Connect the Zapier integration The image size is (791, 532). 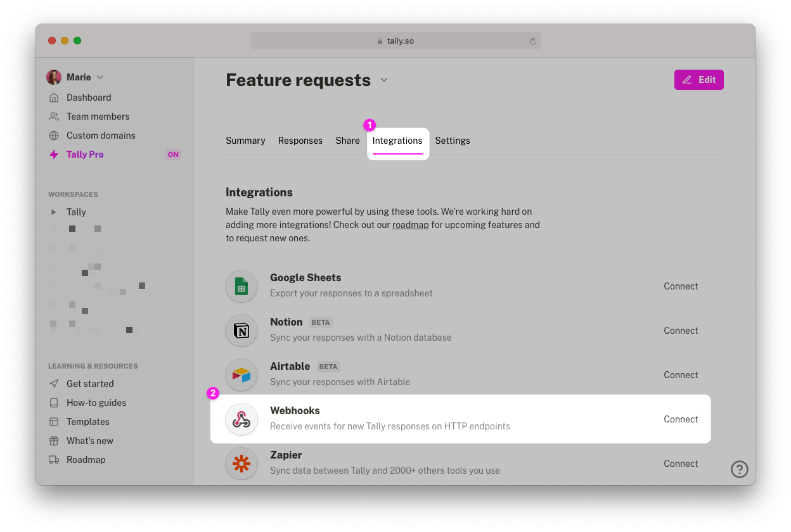[x=681, y=464]
